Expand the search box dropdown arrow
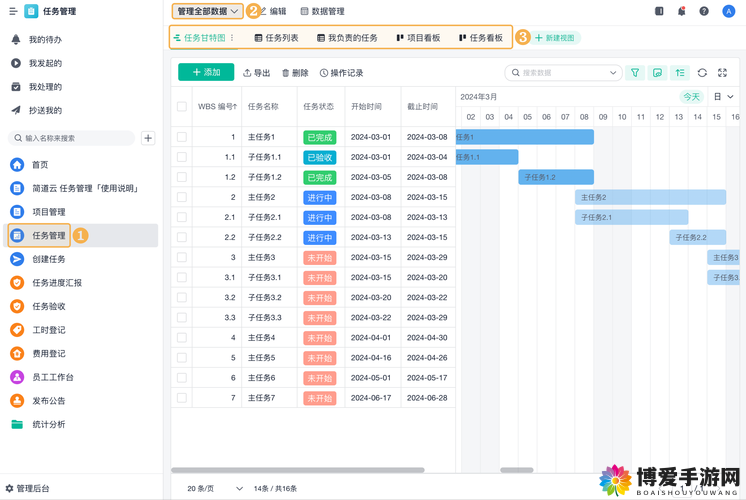The width and height of the screenshot is (746, 500). (x=613, y=73)
